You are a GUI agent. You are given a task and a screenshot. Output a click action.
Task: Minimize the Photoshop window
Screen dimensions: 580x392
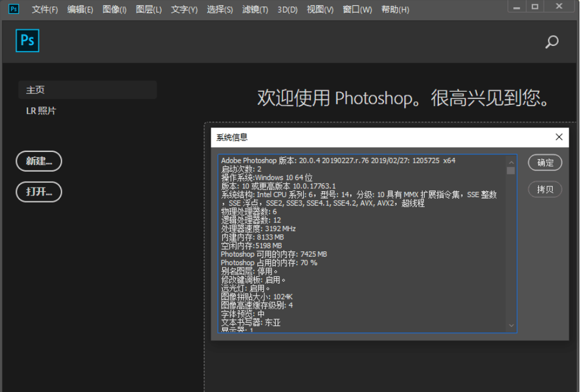517,7
